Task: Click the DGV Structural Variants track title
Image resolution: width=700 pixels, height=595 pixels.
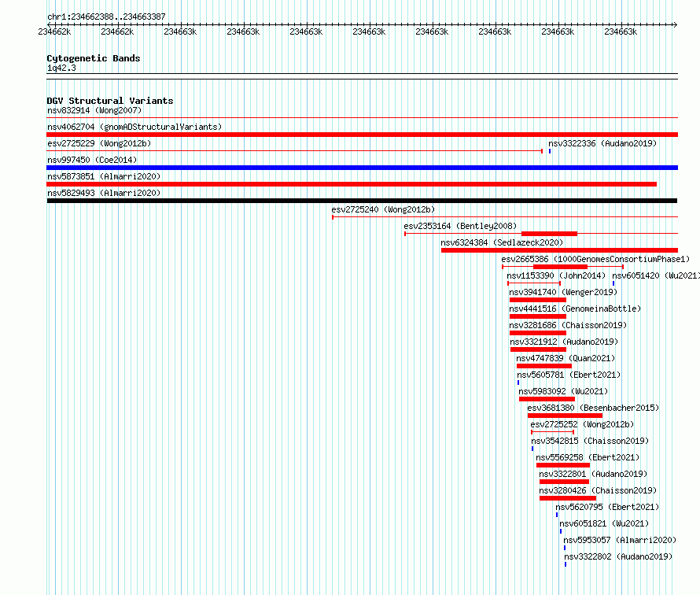Action: 110,101
